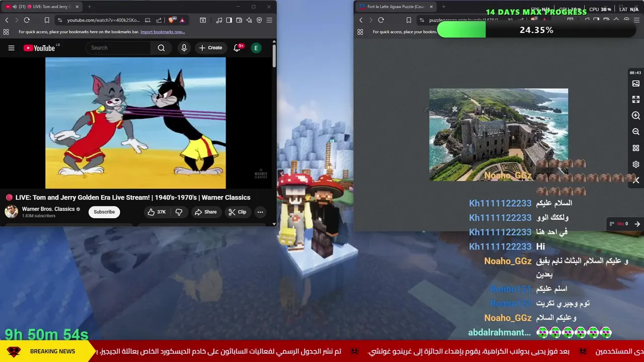Go back in the YouTube browser window
Viewport: 644px width, 362px height.
[7, 20]
